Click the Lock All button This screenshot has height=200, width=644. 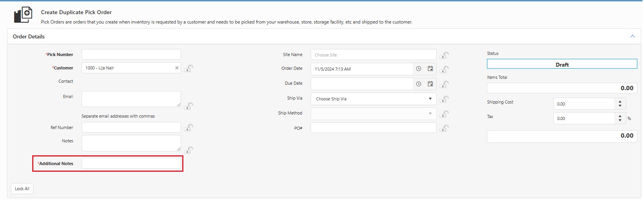(22, 189)
